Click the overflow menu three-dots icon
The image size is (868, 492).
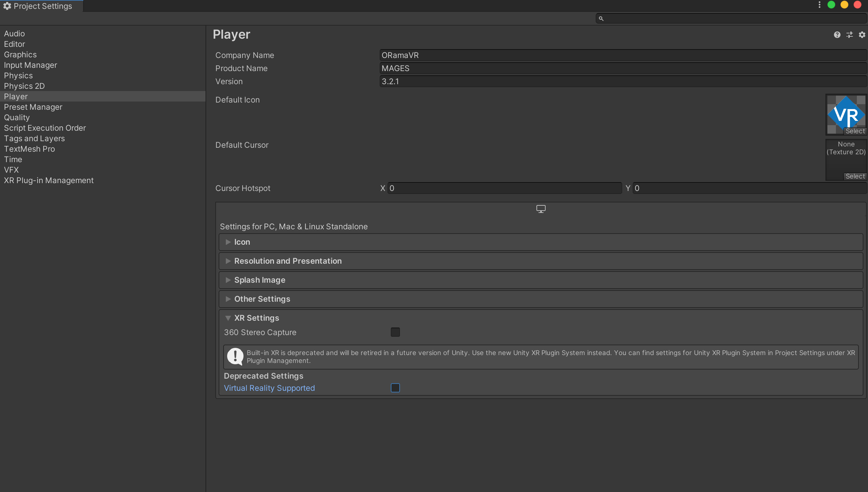(x=820, y=5)
